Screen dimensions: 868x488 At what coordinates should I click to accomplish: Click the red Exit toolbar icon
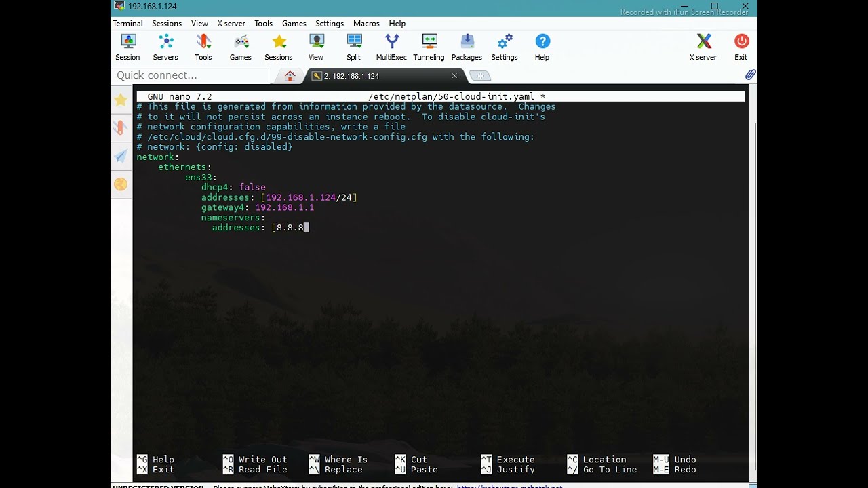741,47
